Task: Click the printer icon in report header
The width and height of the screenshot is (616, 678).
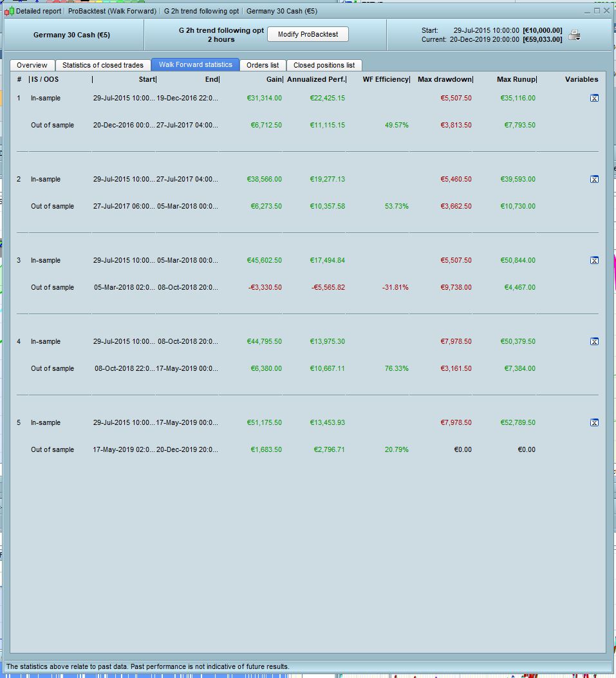Action: click(x=575, y=35)
